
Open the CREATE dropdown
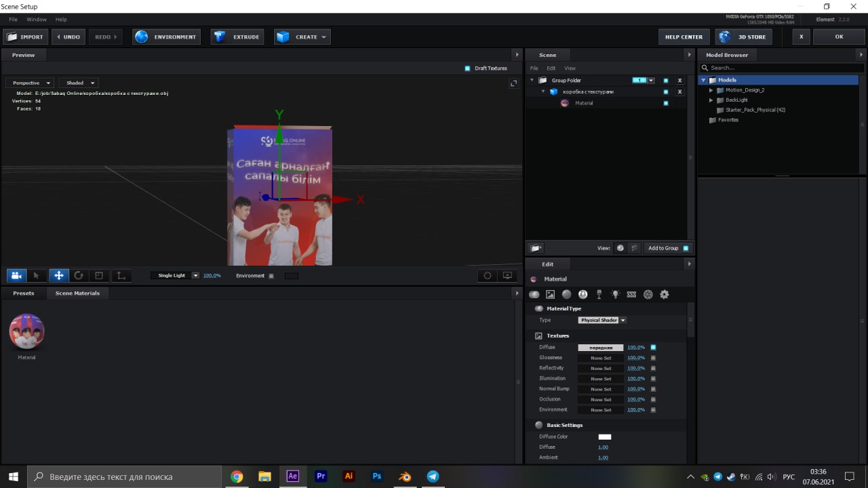click(x=302, y=37)
